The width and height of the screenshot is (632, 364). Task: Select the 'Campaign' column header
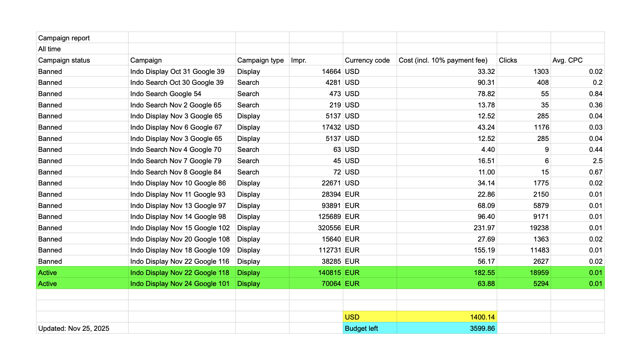coord(182,60)
